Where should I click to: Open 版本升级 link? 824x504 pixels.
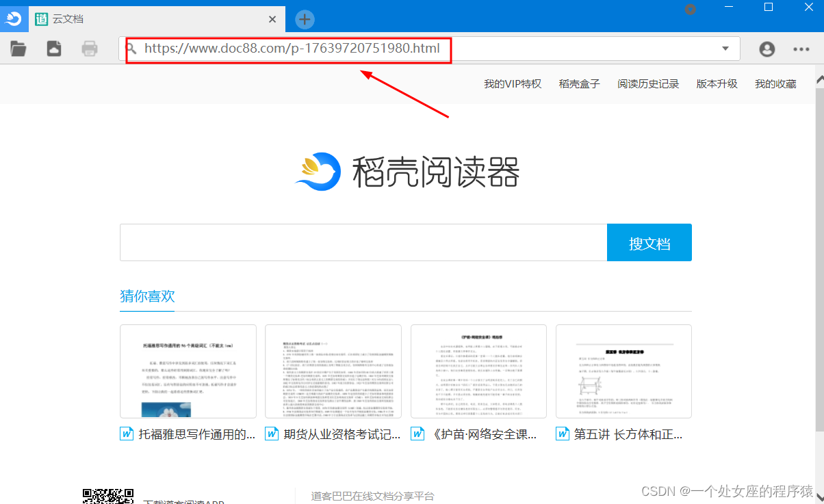click(717, 84)
